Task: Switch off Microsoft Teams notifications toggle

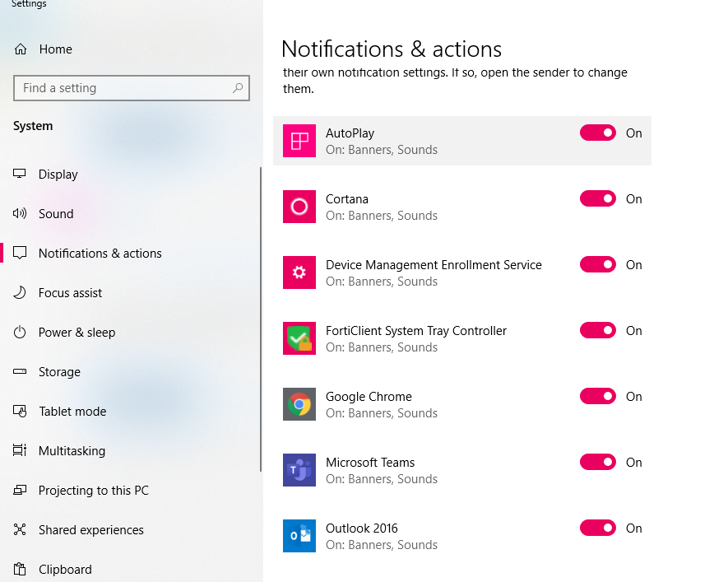Action: (x=598, y=462)
